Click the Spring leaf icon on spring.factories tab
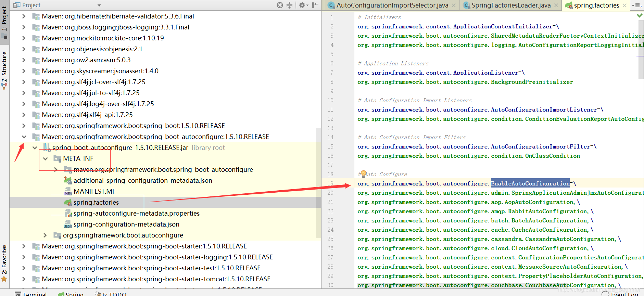Viewport: 644px width, 296px height. point(569,5)
